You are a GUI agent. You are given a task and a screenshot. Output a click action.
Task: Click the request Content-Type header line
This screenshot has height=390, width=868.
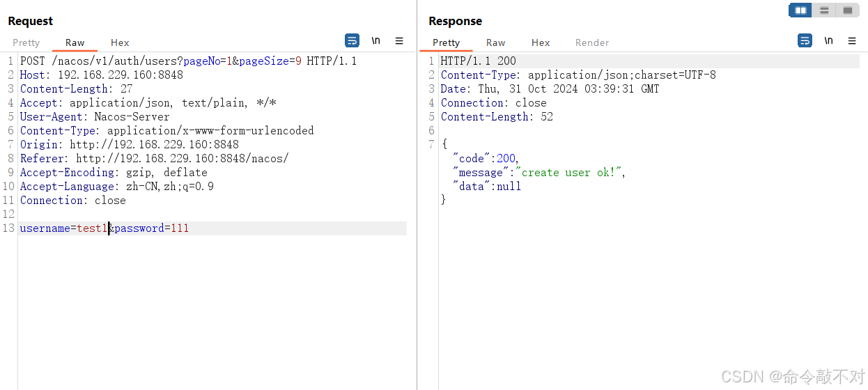click(x=166, y=131)
